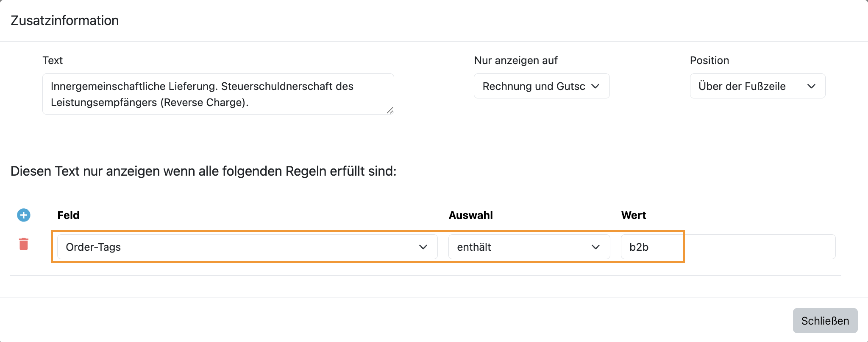Click into the Innergemeinschaftliche Lieferung text area
The height and width of the screenshot is (342, 868).
click(218, 94)
